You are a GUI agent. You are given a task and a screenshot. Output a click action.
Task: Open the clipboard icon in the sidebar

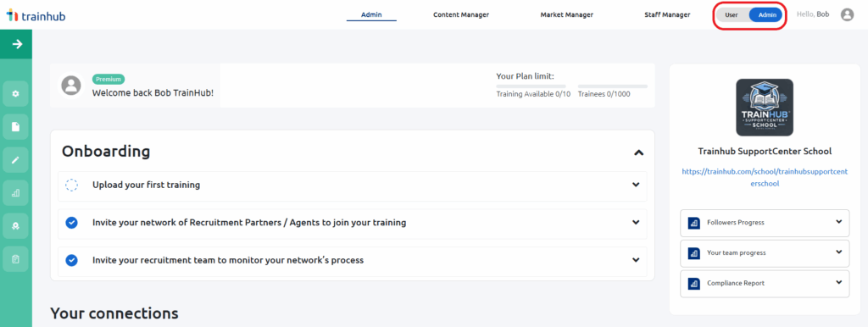[15, 259]
